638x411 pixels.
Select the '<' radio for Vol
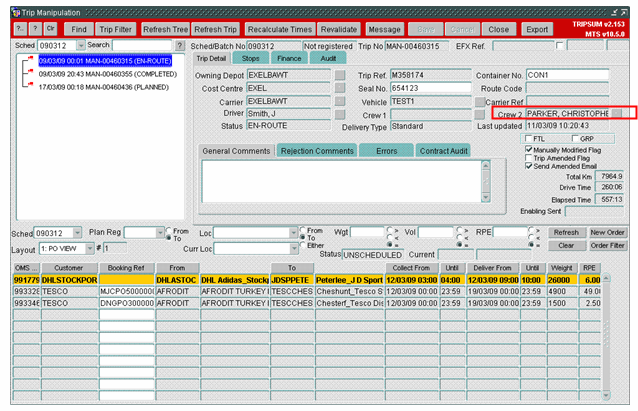click(460, 237)
